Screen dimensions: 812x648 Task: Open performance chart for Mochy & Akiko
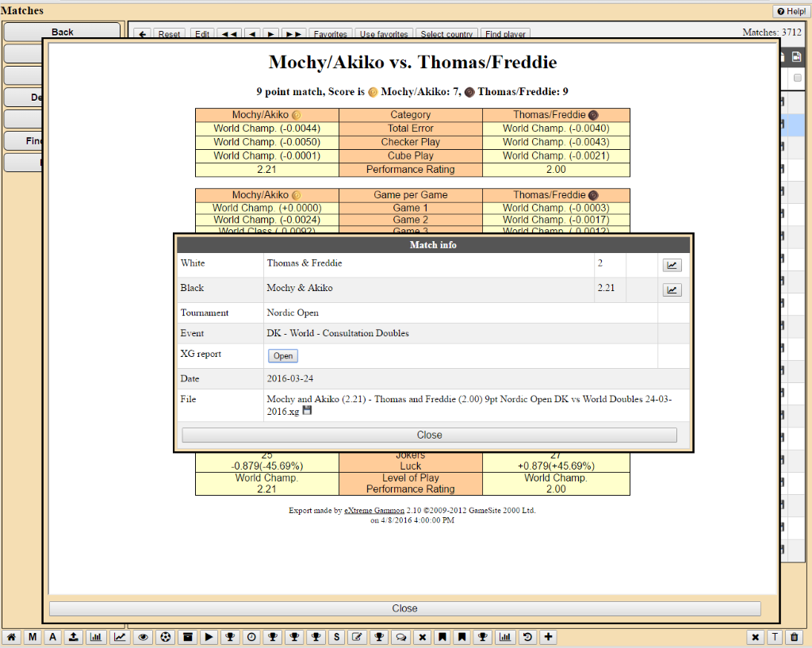(672, 290)
